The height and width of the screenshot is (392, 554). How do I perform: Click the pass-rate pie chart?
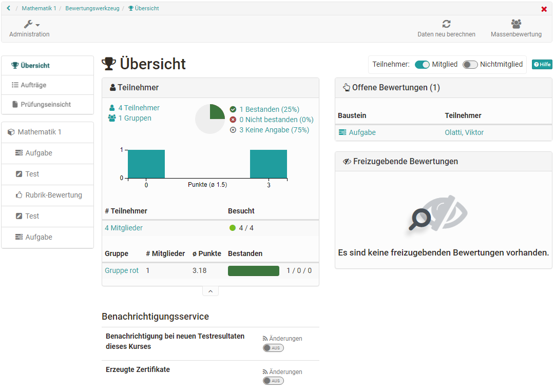click(210, 119)
